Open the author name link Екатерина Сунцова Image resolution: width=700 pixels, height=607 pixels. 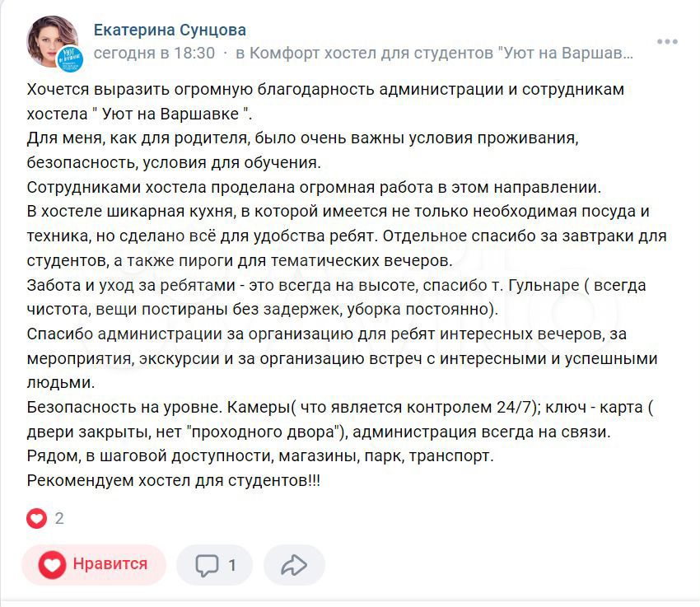coord(170,30)
